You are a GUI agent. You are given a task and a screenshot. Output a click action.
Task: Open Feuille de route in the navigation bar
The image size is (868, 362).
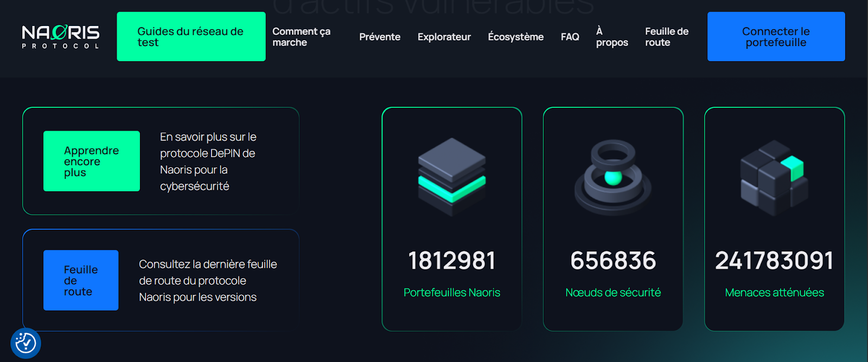(x=667, y=37)
